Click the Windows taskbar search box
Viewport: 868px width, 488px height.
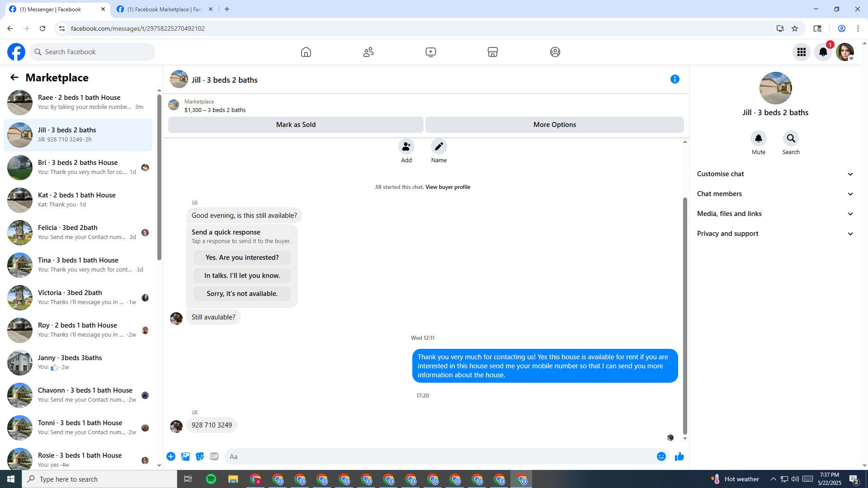(x=99, y=479)
